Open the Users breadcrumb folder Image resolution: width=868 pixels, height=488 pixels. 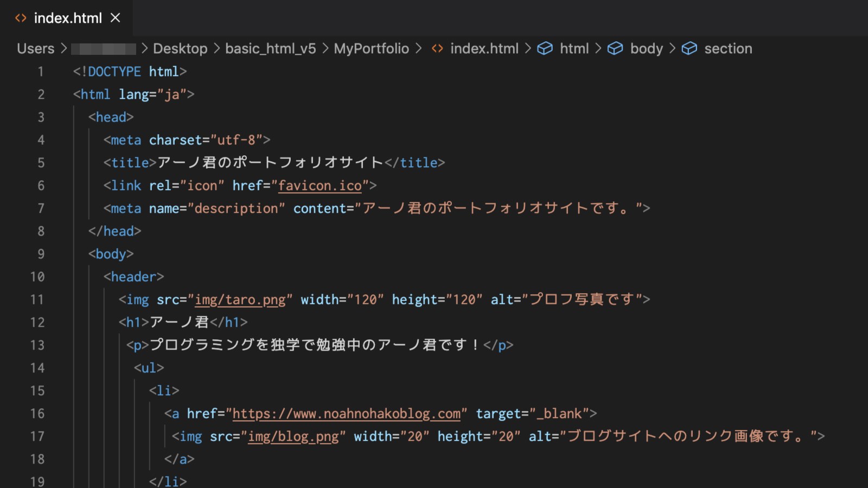coord(35,48)
